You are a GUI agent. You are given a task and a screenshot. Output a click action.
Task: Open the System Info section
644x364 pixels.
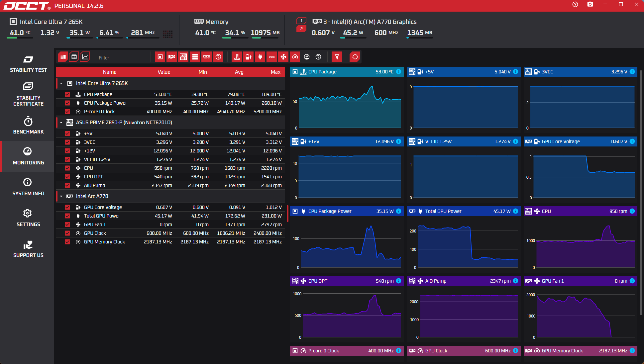point(28,187)
